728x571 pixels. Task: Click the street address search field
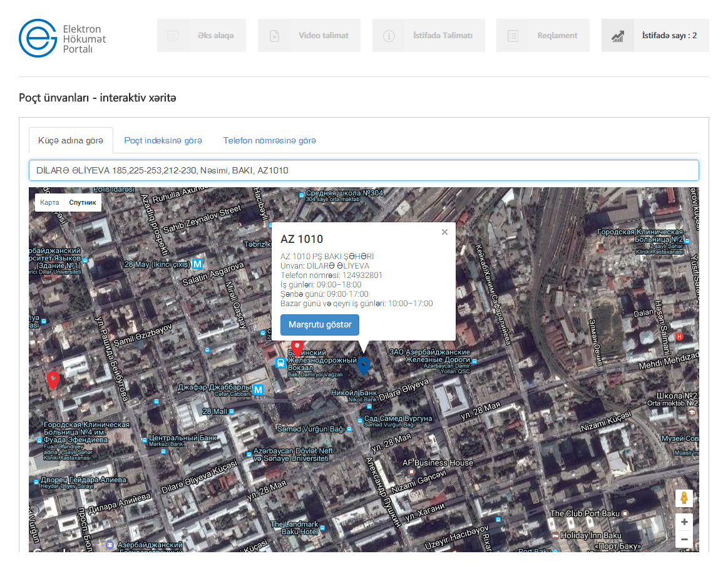(x=364, y=170)
